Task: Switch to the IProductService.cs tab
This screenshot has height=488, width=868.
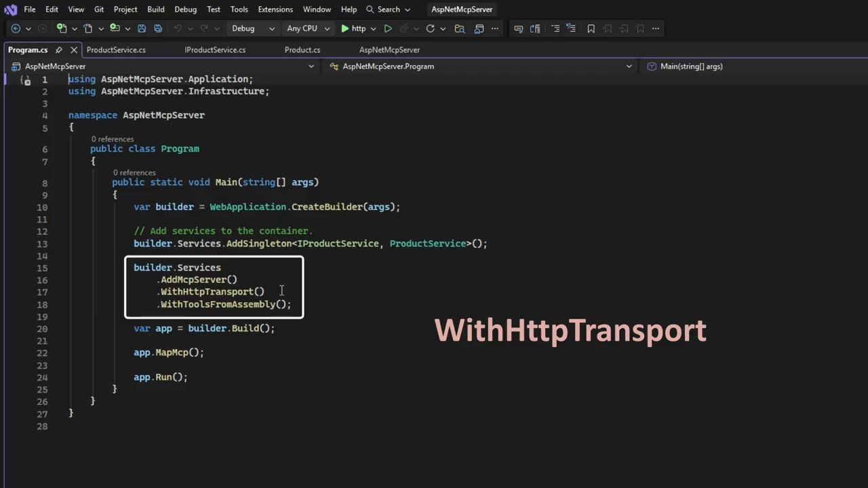Action: [215, 50]
